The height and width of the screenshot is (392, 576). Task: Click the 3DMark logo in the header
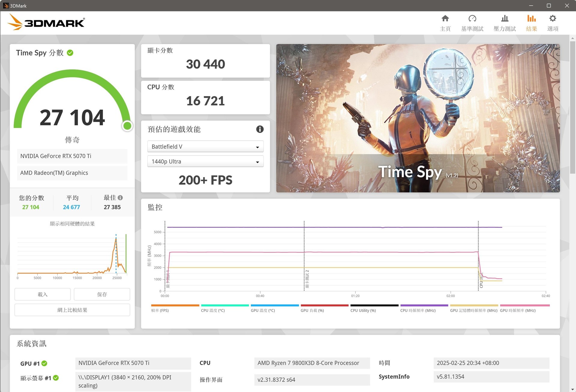pyautogui.click(x=46, y=22)
